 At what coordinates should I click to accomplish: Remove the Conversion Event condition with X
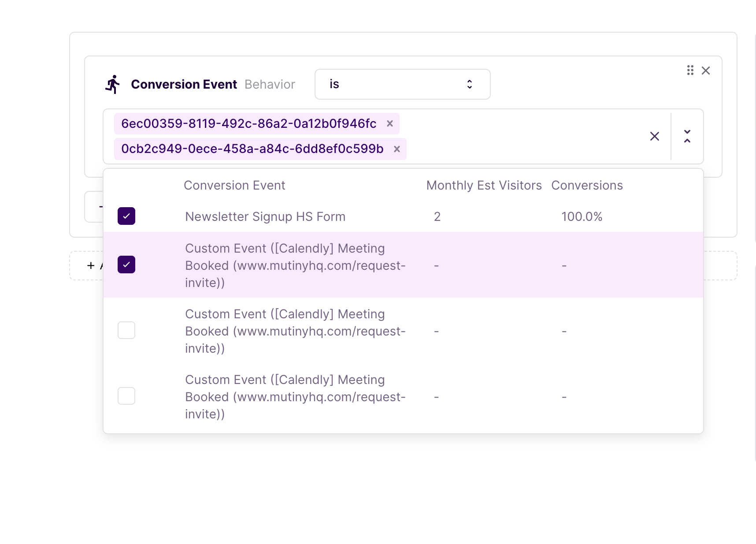pos(706,71)
